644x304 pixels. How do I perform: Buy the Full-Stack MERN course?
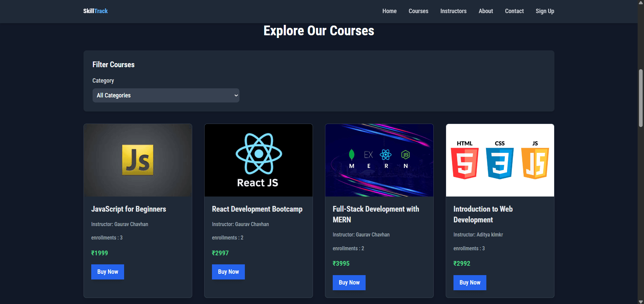point(349,283)
